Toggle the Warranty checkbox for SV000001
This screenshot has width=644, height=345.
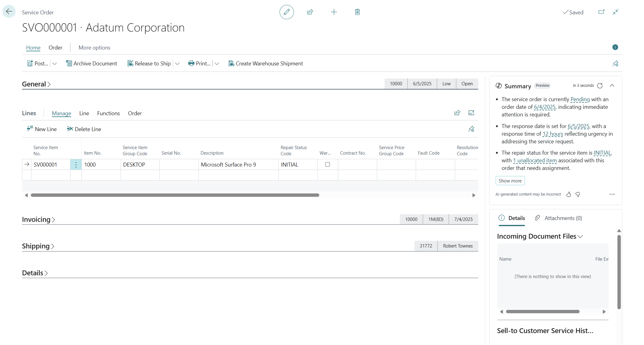pyautogui.click(x=327, y=164)
